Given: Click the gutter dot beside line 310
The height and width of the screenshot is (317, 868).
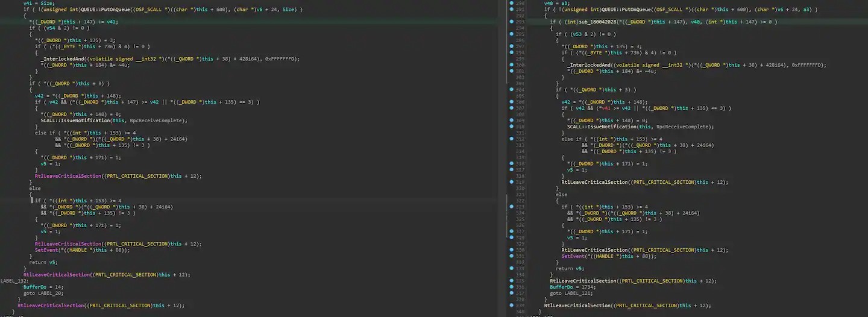Looking at the screenshot, I should (x=511, y=127).
